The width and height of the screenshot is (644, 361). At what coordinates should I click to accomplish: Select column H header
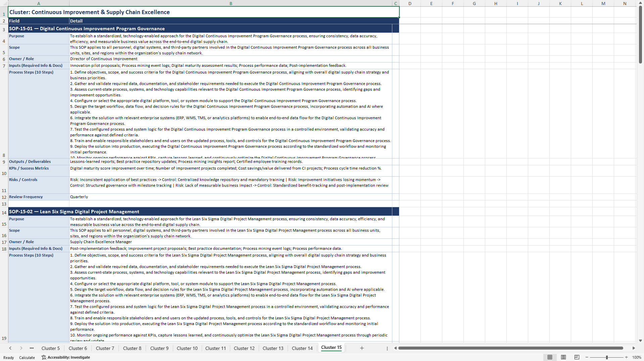tap(496, 3)
